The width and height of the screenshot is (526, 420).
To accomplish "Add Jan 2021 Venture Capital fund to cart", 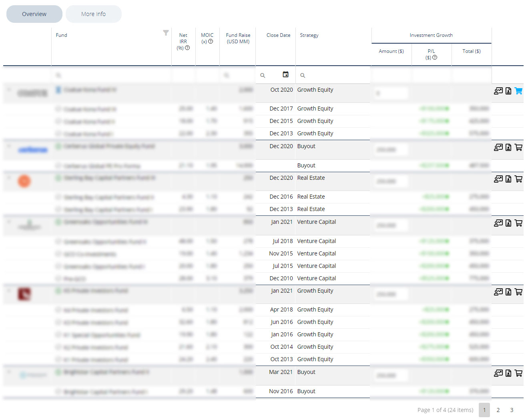I will [x=518, y=223].
